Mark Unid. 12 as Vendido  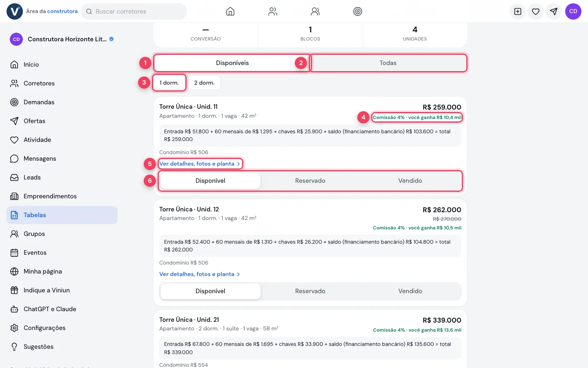coord(410,291)
